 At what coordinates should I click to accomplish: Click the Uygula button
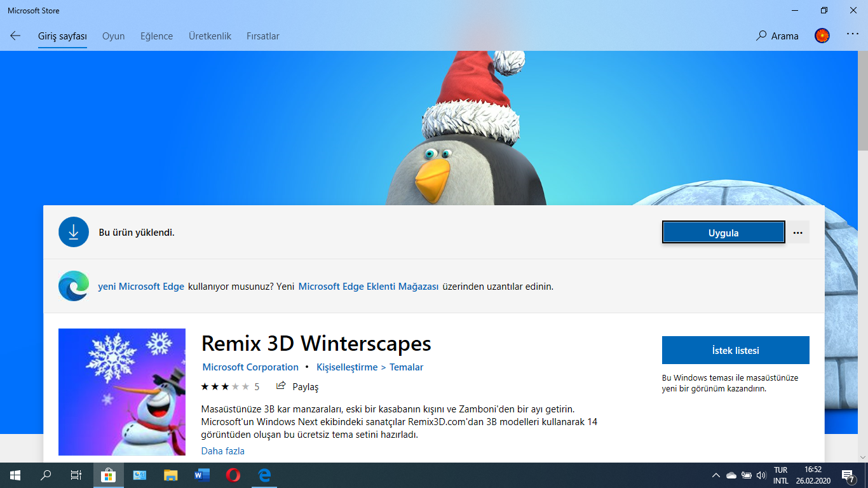(723, 233)
